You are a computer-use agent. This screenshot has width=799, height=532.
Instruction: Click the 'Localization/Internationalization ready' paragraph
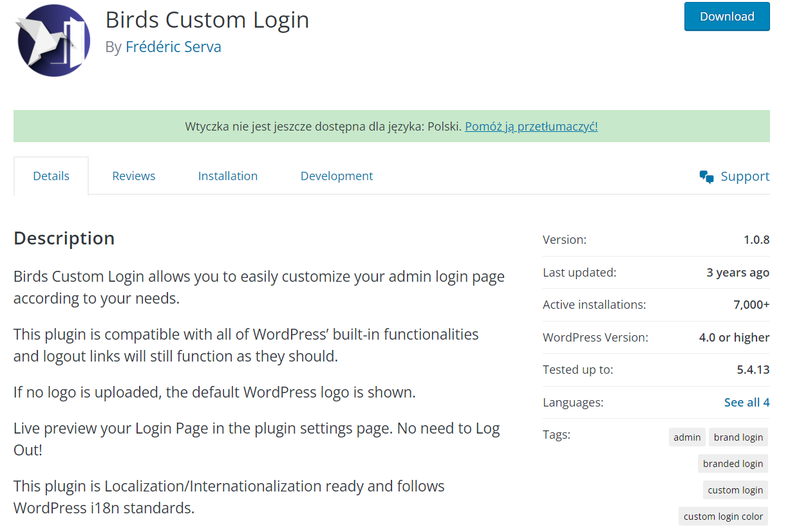pyautogui.click(x=229, y=497)
